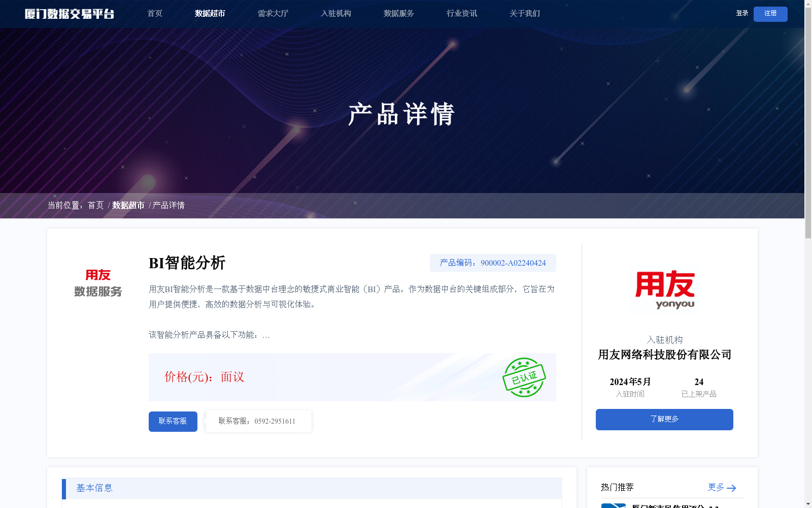Click the 价格(元):面议 price text
Image resolution: width=812 pixels, height=508 pixels.
[x=204, y=377]
